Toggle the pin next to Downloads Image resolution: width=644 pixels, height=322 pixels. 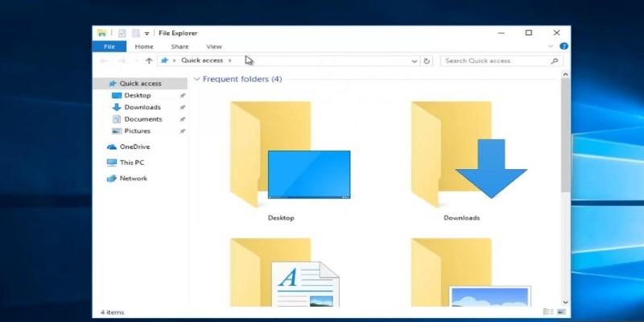[x=183, y=107]
